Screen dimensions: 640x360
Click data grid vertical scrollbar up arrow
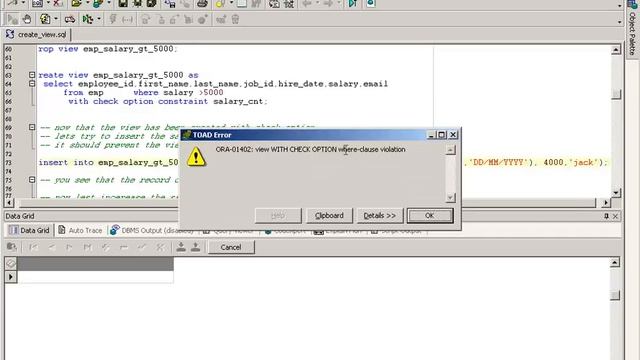pos(615,262)
